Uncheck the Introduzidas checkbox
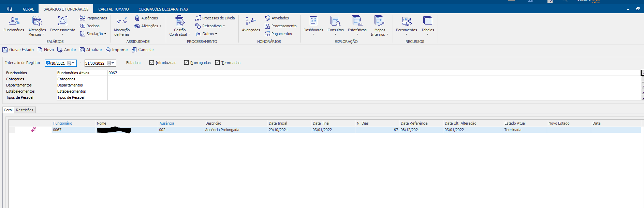Screen dimensions: 644x208 click(152, 63)
